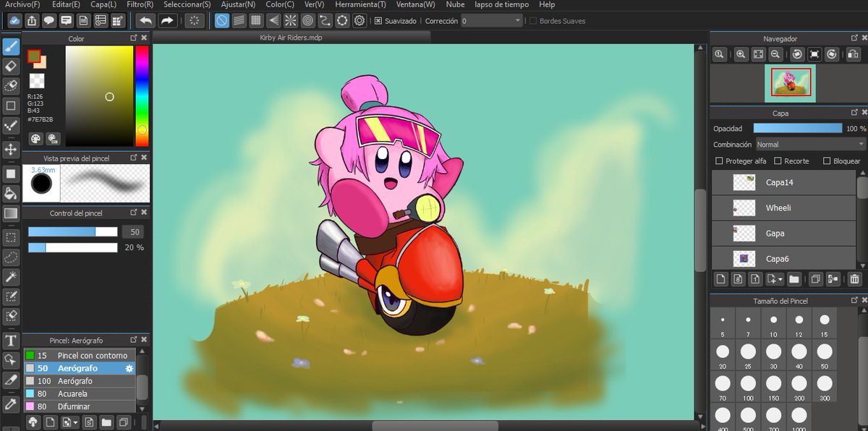Open the new folder layer icon
This screenshot has width=868, height=431.
(793, 278)
